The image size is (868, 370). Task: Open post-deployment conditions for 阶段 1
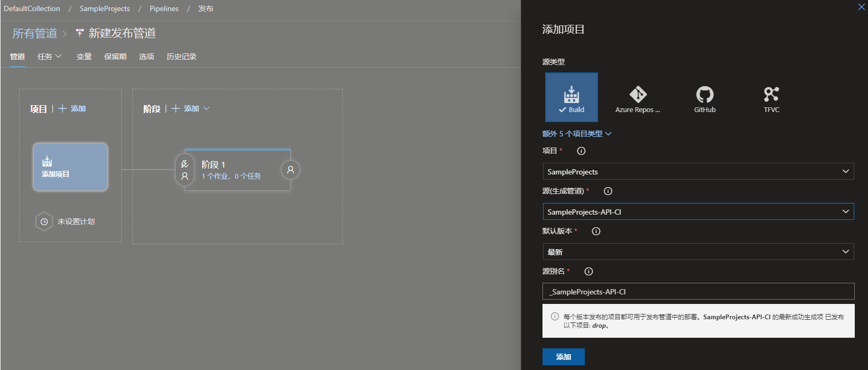click(291, 170)
